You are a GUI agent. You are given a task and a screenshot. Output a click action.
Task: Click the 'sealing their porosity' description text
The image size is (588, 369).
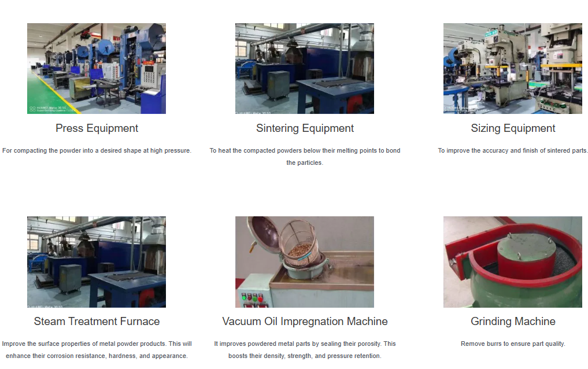click(305, 349)
